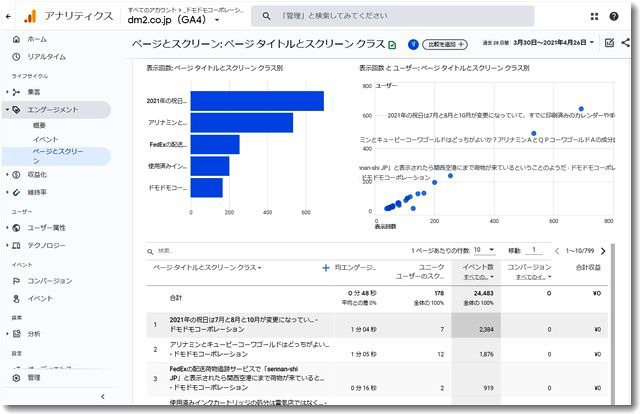Collapse the left sidebar with chevron

(102, 396)
